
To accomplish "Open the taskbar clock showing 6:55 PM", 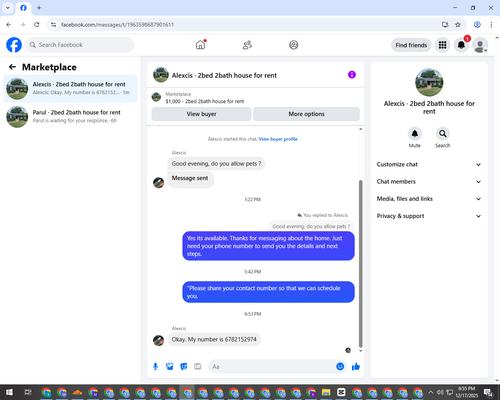I will tap(466, 392).
